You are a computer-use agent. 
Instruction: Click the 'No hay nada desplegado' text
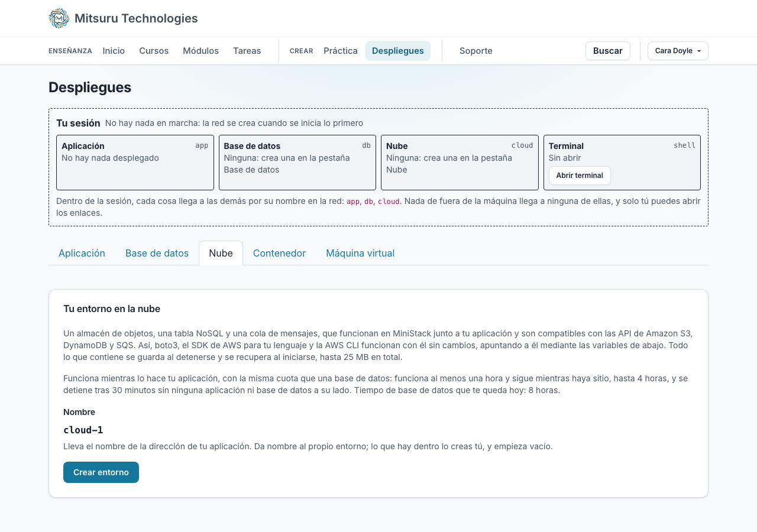110,158
